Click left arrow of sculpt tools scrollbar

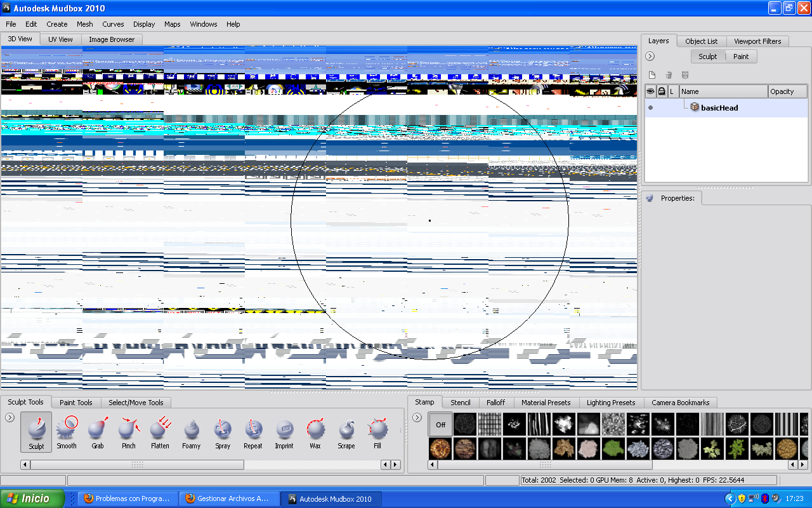(25, 465)
